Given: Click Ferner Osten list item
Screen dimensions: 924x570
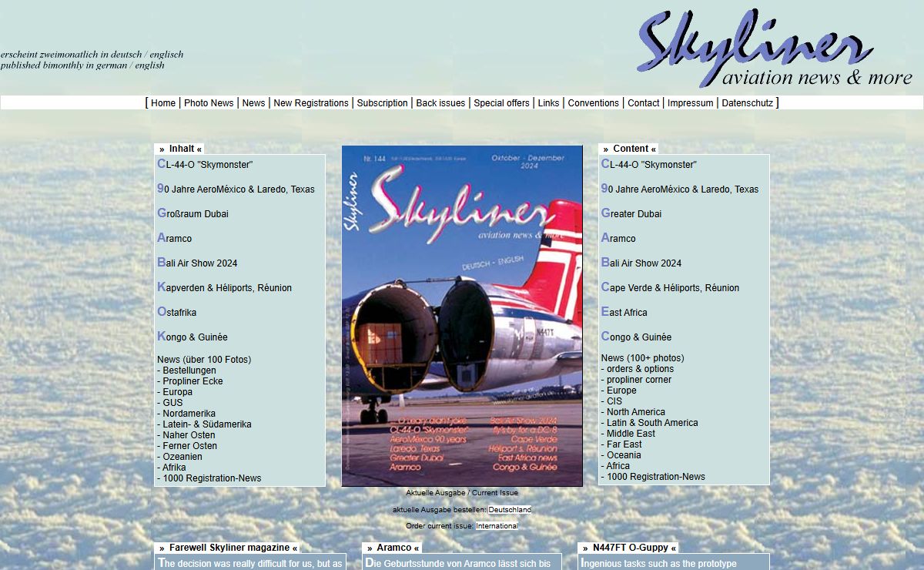Looking at the screenshot, I should [187, 446].
